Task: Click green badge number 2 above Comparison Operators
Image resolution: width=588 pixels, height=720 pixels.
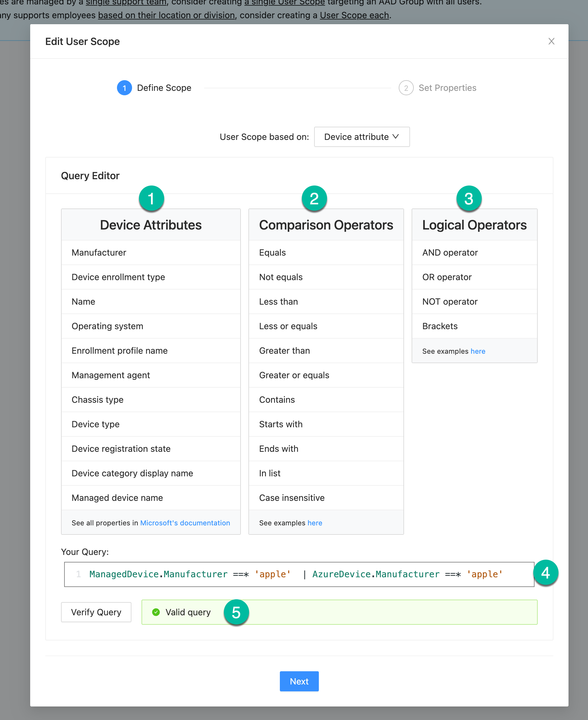Action: [314, 198]
